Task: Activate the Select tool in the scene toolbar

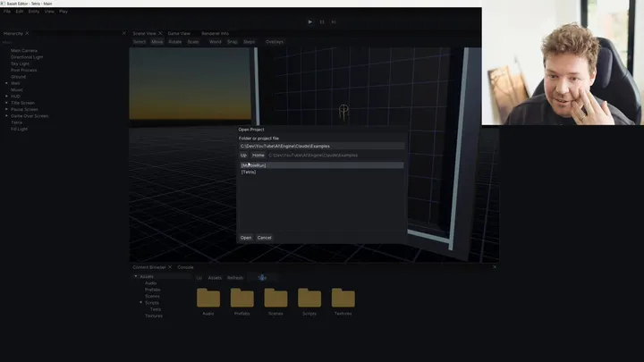Action: point(140,42)
